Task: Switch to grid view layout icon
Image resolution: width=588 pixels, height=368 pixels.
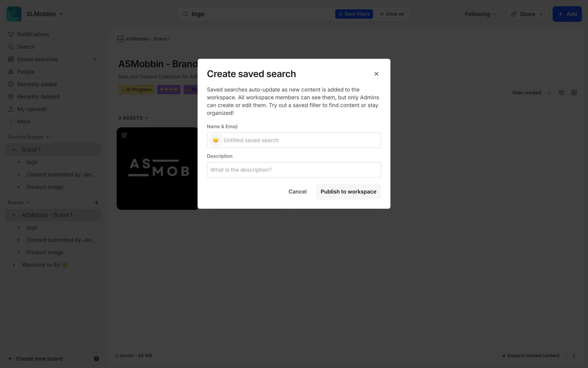Action: pyautogui.click(x=574, y=93)
